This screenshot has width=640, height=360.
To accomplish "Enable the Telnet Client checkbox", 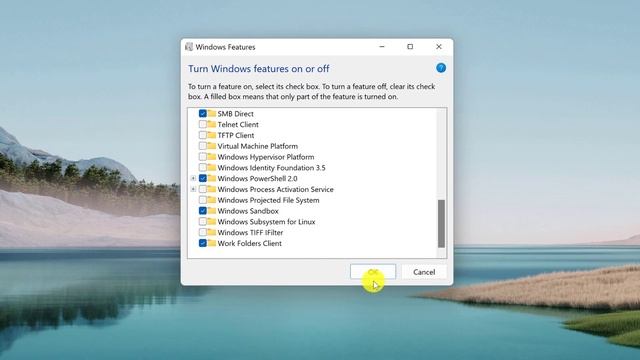I will (202, 124).
